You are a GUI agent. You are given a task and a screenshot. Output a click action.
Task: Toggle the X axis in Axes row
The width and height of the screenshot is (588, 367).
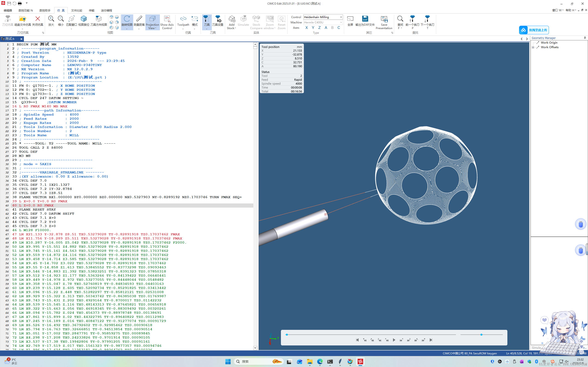(307, 28)
